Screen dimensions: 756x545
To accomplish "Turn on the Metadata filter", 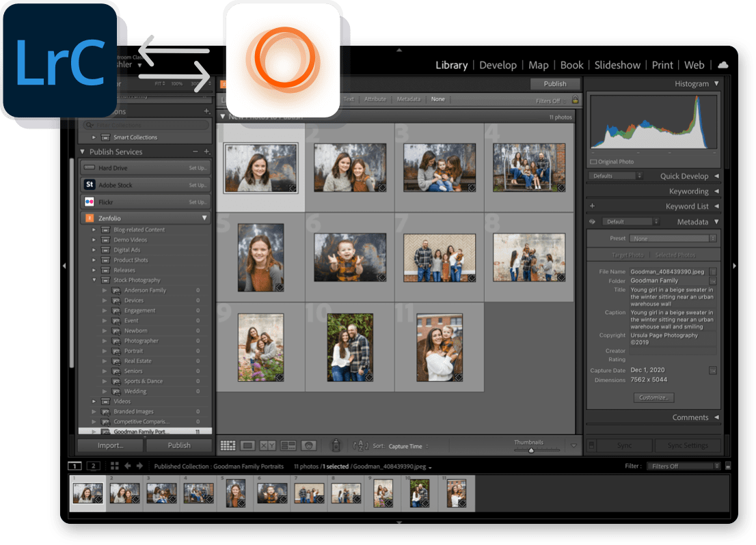I will (409, 99).
